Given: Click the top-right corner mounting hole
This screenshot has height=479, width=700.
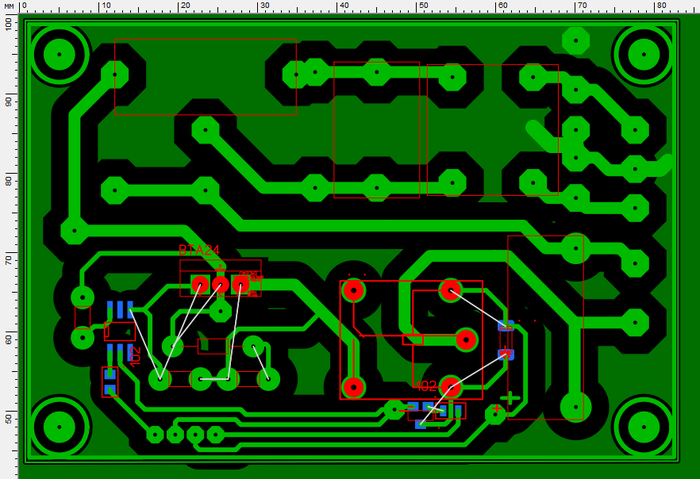Looking at the screenshot, I should [643, 54].
